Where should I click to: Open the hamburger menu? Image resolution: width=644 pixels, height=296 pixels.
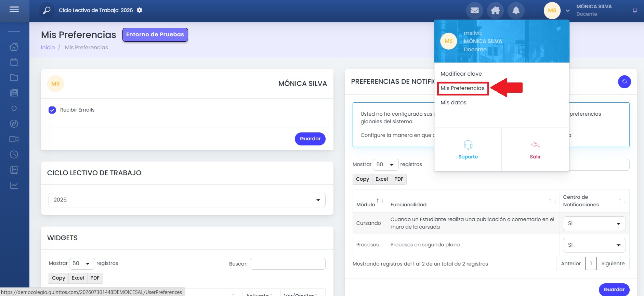pyautogui.click(x=14, y=9)
